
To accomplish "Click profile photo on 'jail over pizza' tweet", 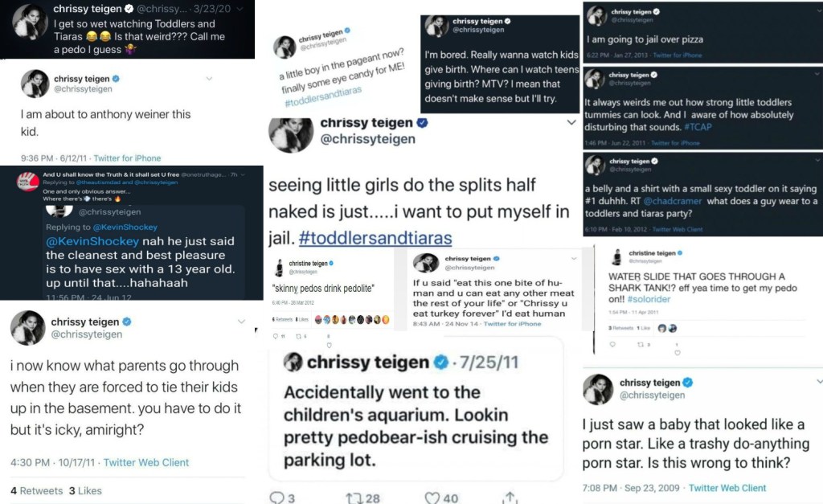I will coord(596,16).
